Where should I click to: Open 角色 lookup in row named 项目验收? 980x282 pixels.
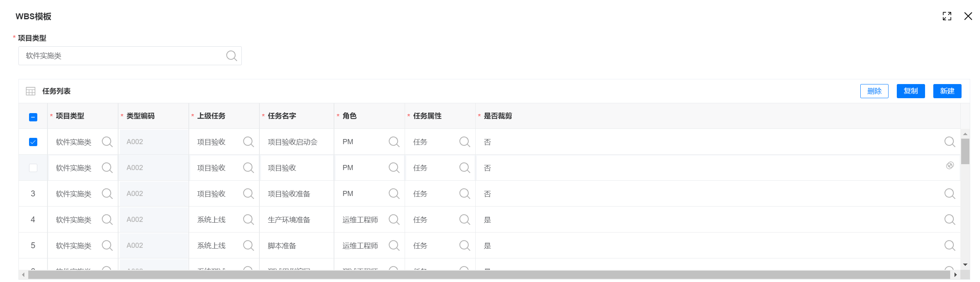(394, 168)
